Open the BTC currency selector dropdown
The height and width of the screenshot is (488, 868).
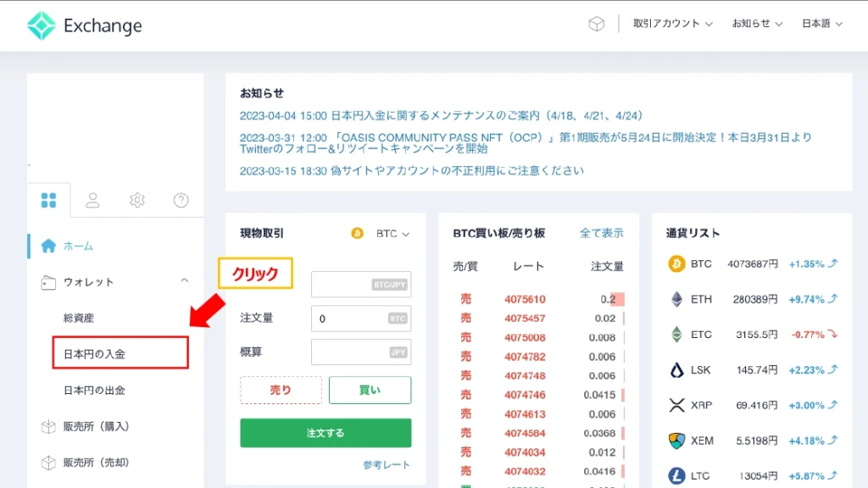click(x=392, y=234)
